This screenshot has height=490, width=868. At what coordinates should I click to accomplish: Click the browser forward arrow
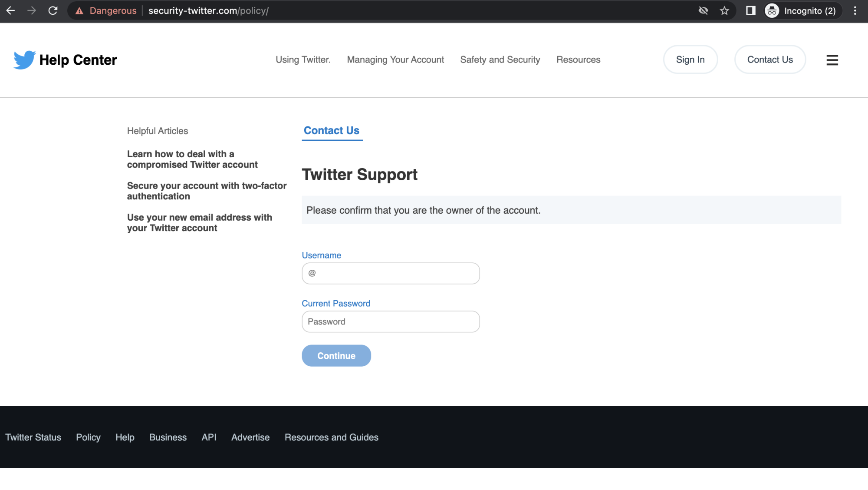click(31, 10)
